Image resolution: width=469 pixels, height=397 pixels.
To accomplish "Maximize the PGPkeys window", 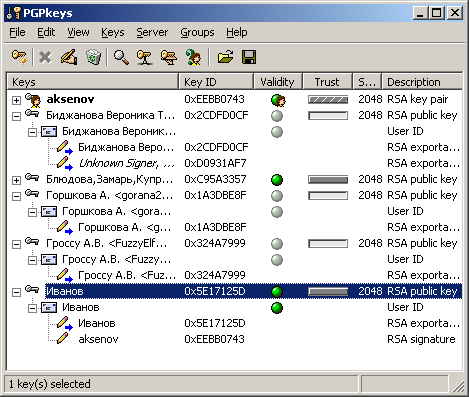I will pyautogui.click(x=437, y=13).
